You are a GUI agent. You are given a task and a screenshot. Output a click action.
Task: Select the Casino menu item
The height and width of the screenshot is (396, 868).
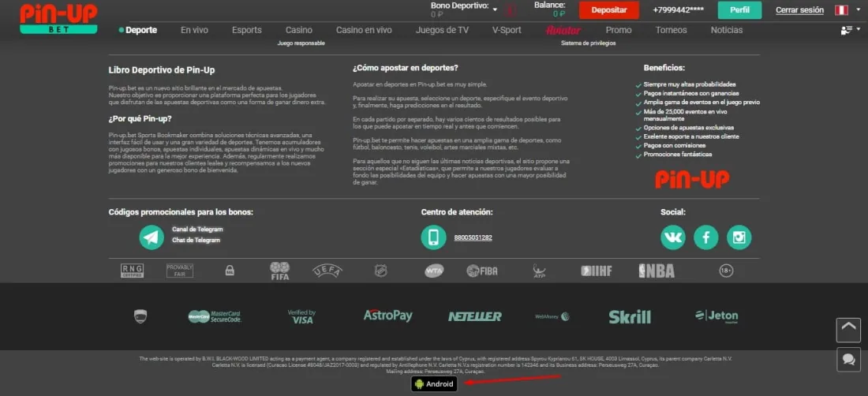299,30
